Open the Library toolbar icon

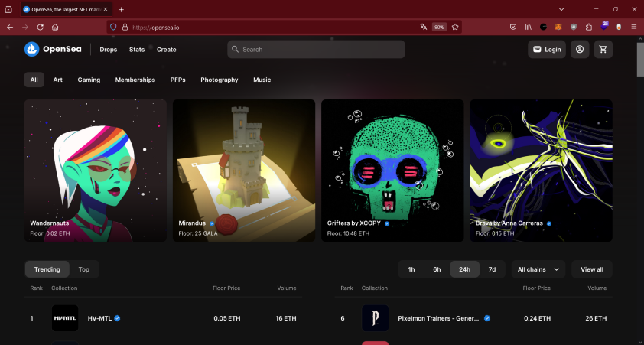click(529, 27)
